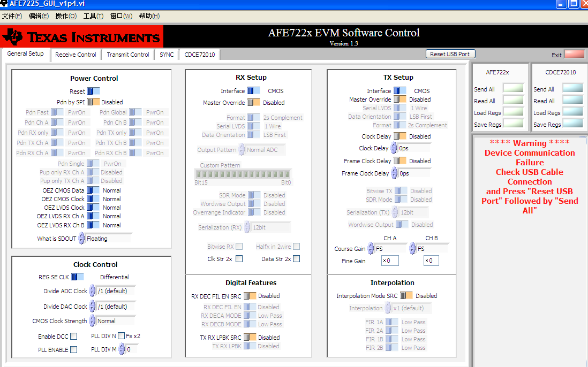
Task: Toggle the OEZ LVDS RX Ch A switch
Action: point(93,216)
